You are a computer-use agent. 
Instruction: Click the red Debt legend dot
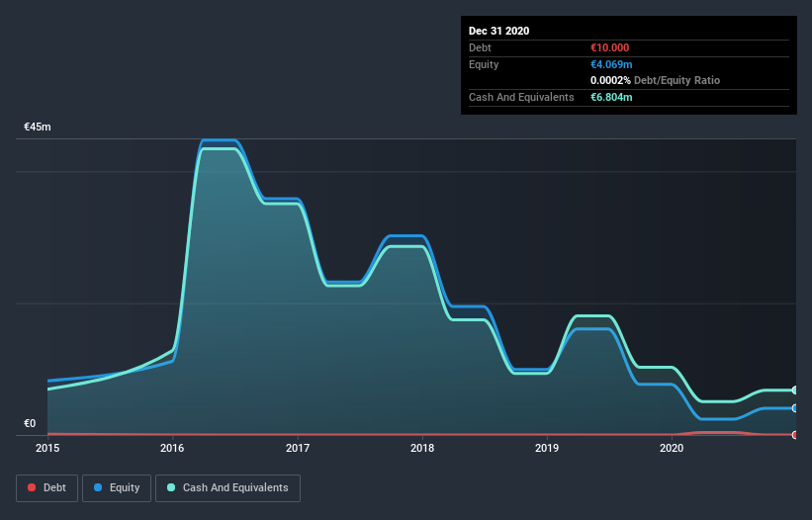(x=32, y=487)
